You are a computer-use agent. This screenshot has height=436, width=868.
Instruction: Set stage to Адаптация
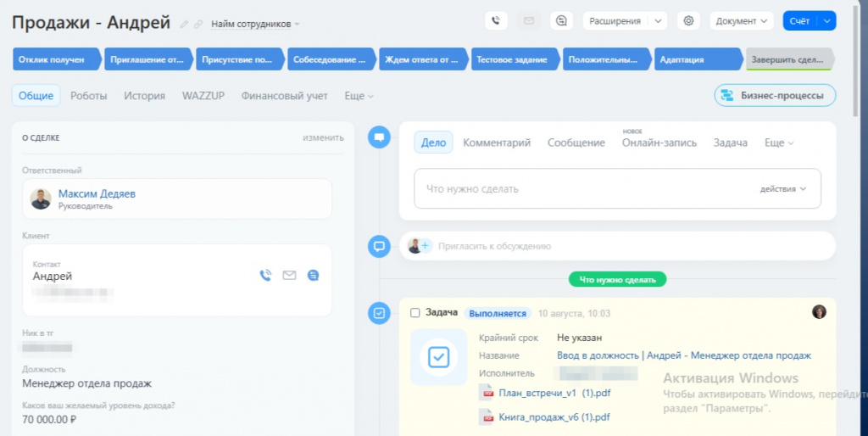pos(698,59)
